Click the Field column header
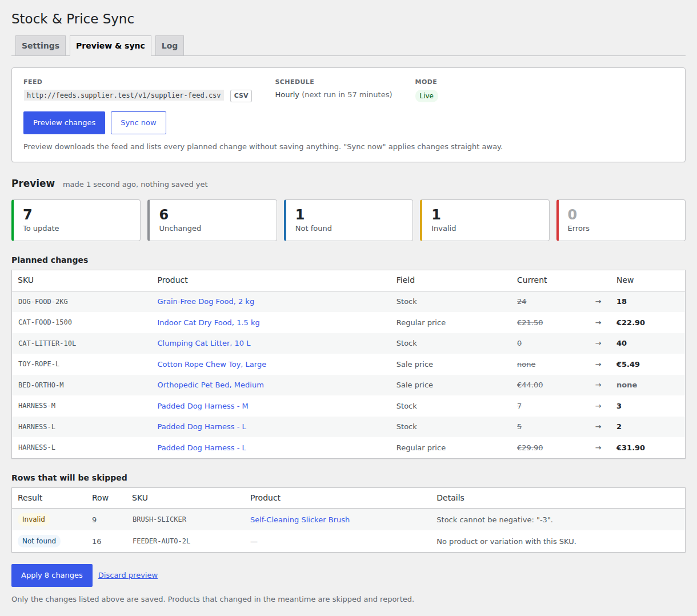The width and height of the screenshot is (697, 616). pyautogui.click(x=406, y=280)
